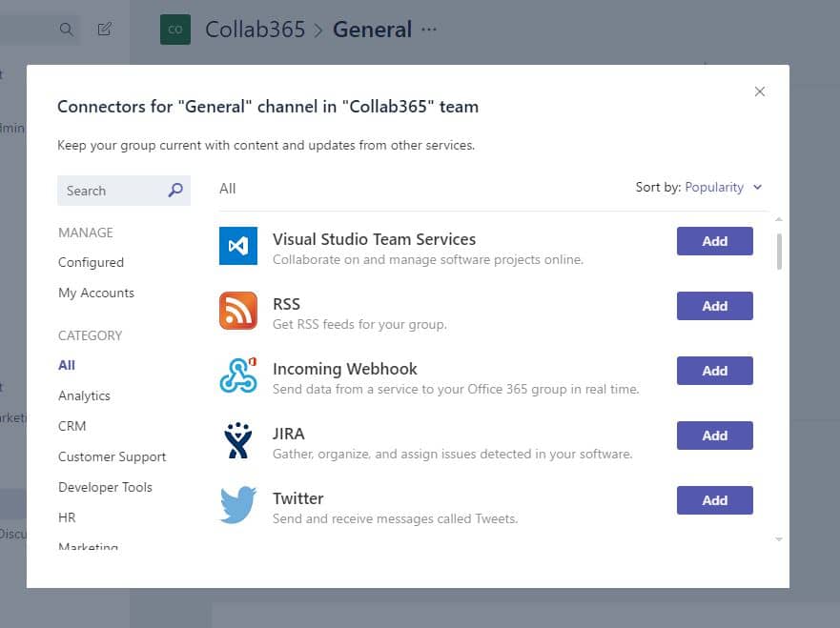Filter by CRM category

72,426
